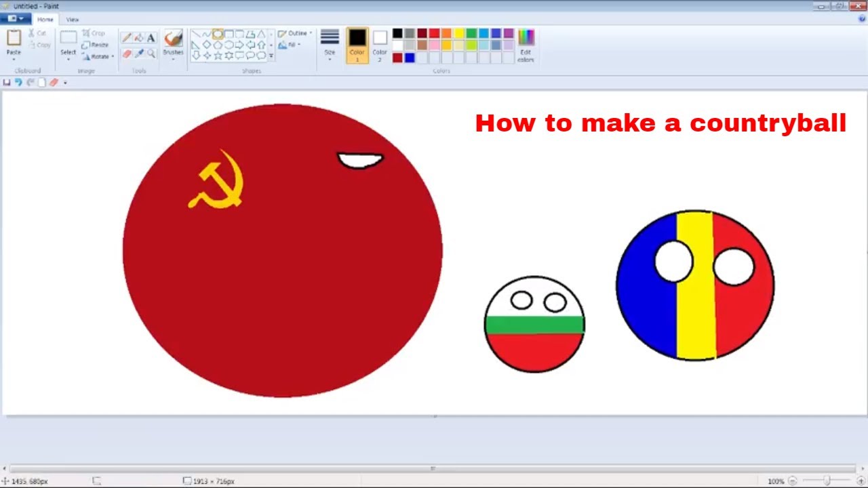Choose the Six-point star shape

point(229,56)
